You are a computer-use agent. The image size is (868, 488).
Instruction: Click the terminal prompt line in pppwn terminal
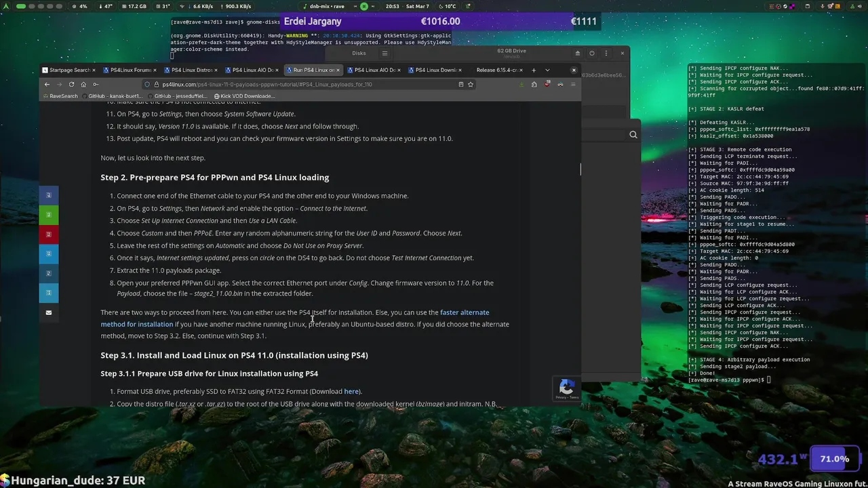[729, 380]
